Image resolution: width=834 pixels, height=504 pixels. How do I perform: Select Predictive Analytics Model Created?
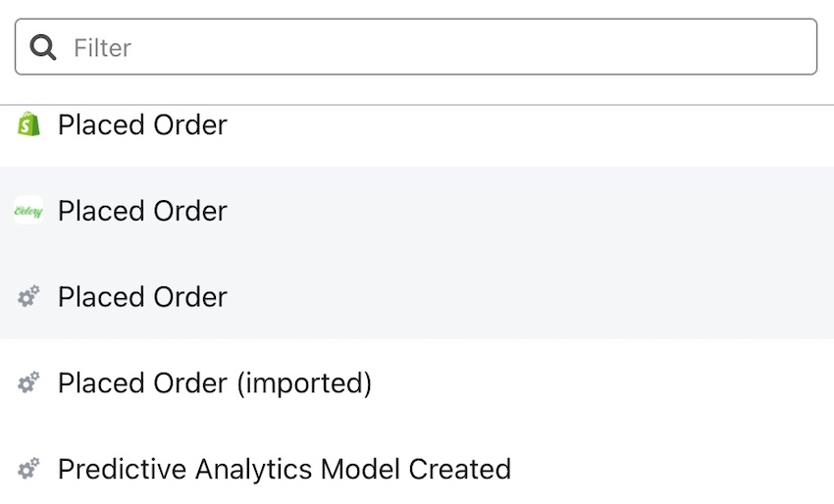coord(285,470)
